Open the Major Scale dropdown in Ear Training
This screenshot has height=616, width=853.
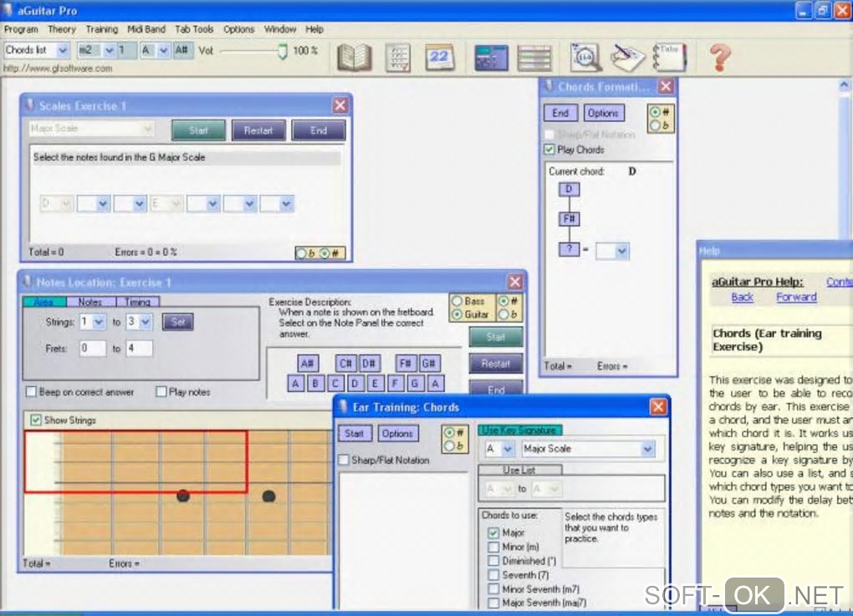pyautogui.click(x=646, y=449)
